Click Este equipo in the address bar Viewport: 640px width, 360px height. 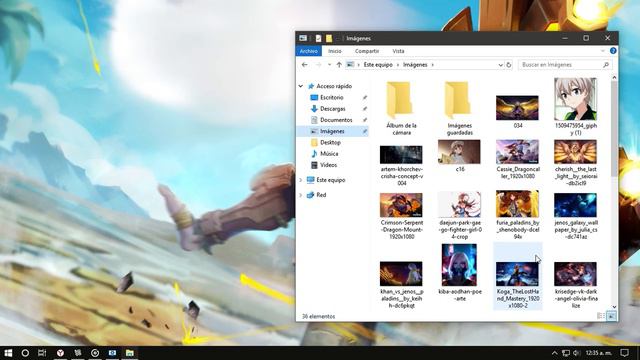[378, 65]
